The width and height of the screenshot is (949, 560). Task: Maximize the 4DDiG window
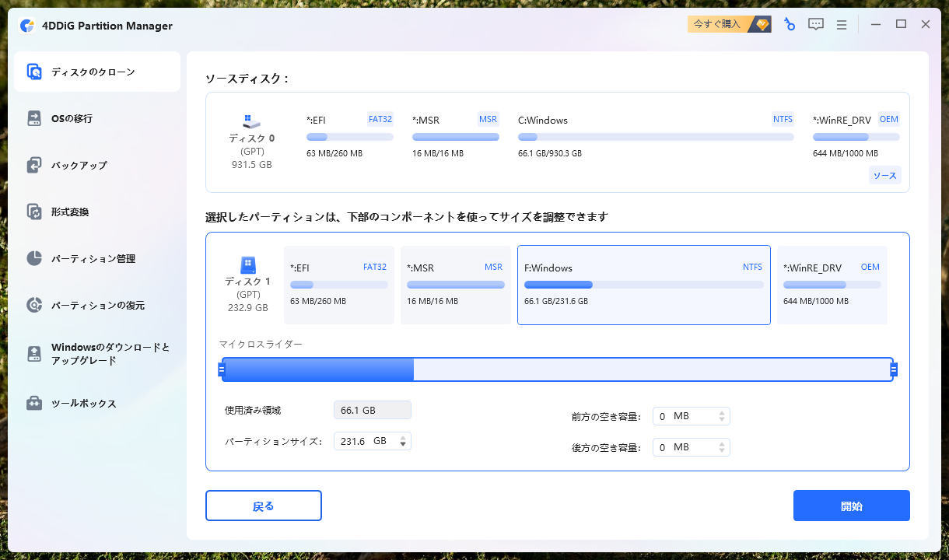pos(901,24)
